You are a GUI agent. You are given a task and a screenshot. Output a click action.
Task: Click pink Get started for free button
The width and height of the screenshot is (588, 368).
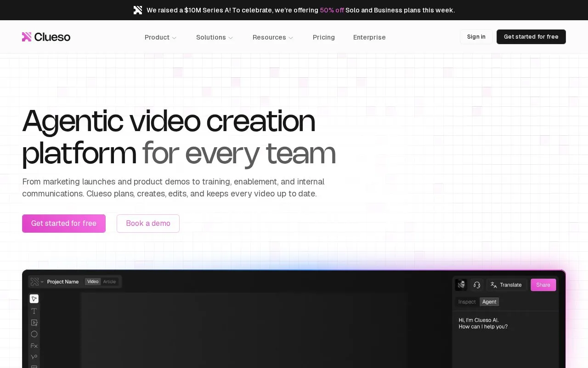[64, 224]
